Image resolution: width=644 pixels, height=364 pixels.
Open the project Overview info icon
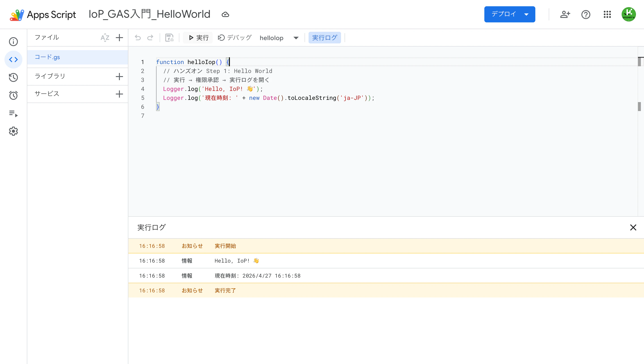click(13, 42)
